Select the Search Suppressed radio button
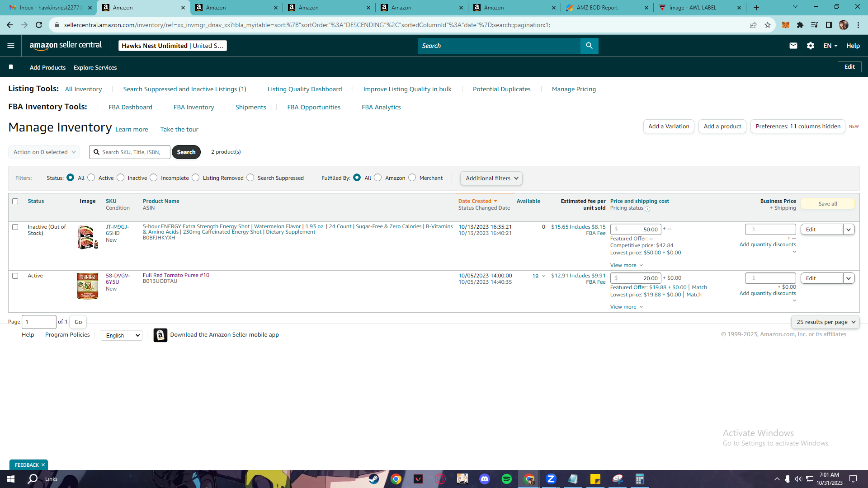The height and width of the screenshot is (488, 868). (250, 178)
